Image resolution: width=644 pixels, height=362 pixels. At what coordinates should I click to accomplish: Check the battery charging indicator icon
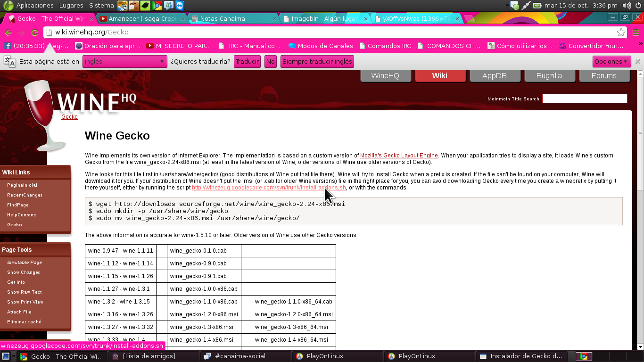pos(537,6)
